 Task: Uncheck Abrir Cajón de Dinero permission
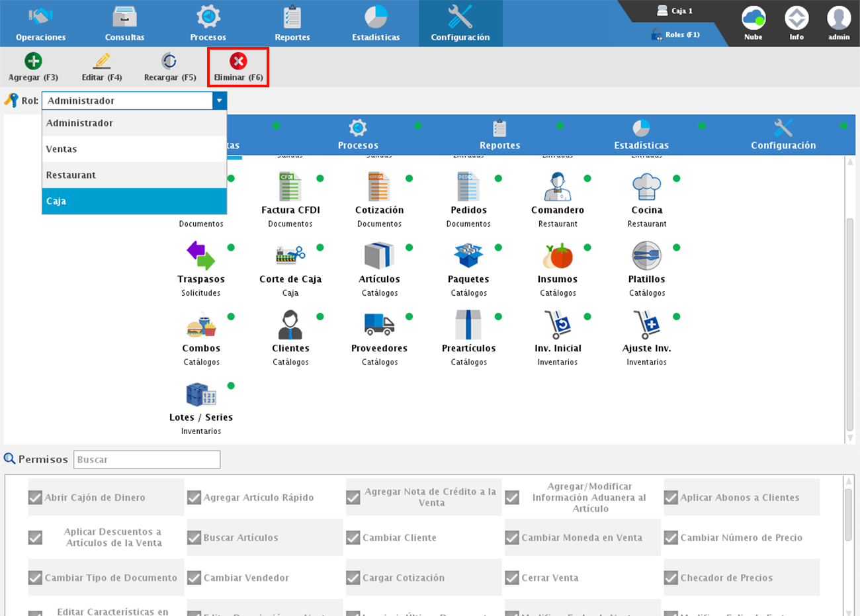point(36,498)
